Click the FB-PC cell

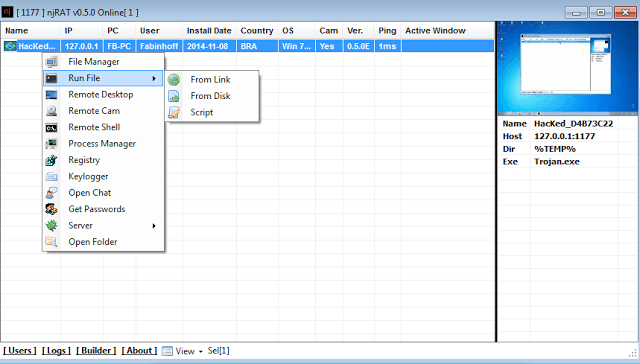click(x=119, y=46)
